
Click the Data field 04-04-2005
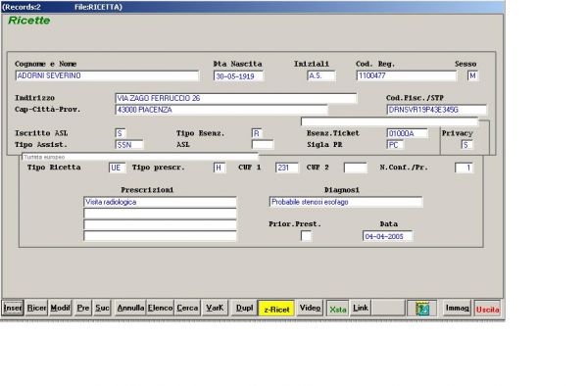click(x=387, y=236)
